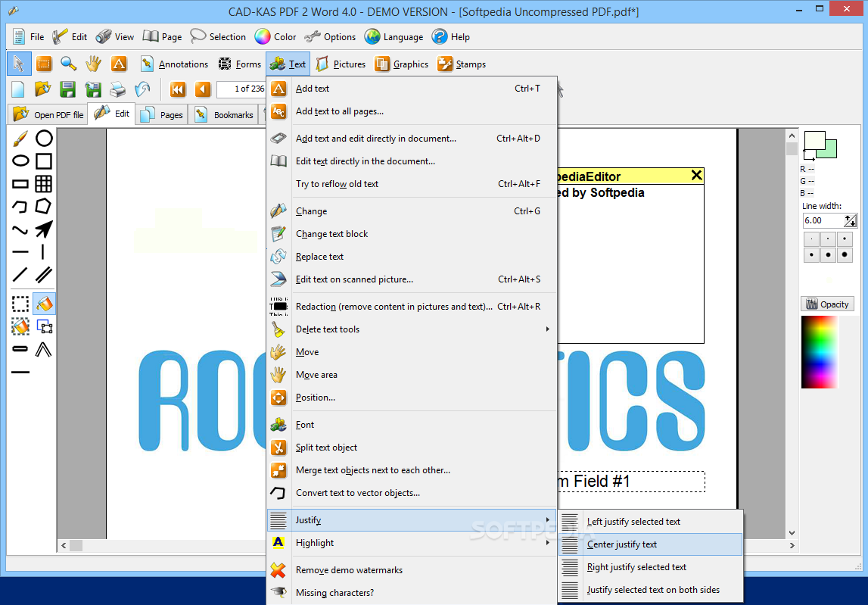Select the square shape tool
The image size is (868, 605).
[x=44, y=161]
